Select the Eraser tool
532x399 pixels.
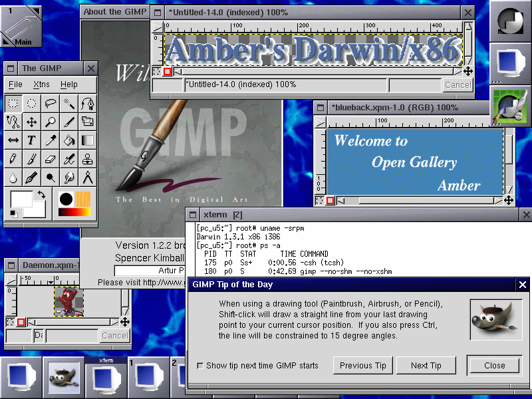(x=51, y=159)
